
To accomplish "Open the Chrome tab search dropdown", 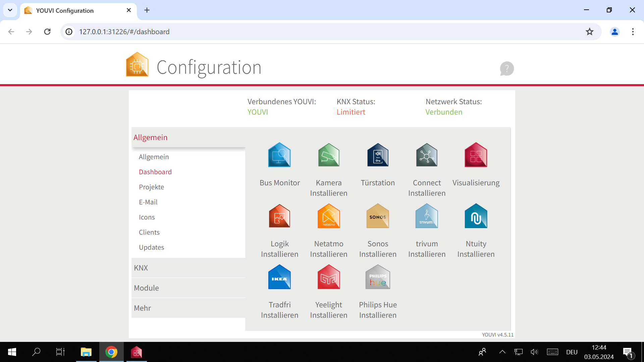I will (10, 10).
